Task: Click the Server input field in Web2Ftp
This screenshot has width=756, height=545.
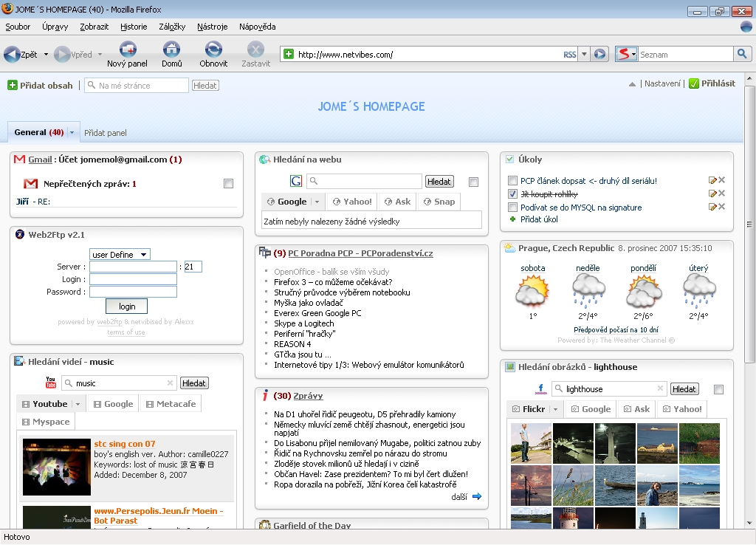Action: pos(133,267)
